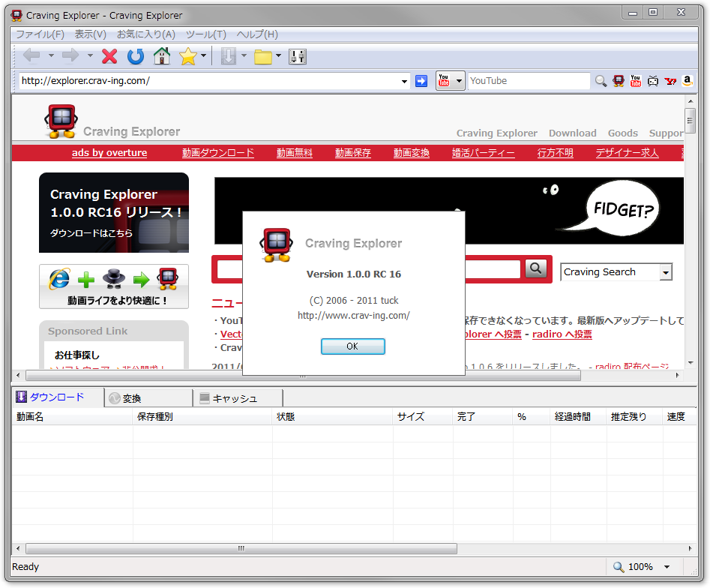Open the ツール(T) menu

(x=206, y=34)
